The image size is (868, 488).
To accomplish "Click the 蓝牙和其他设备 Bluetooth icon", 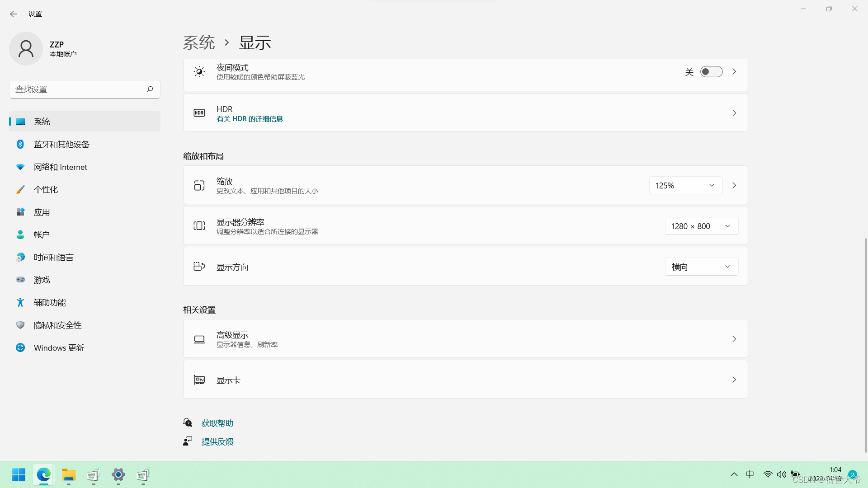I will [20, 144].
